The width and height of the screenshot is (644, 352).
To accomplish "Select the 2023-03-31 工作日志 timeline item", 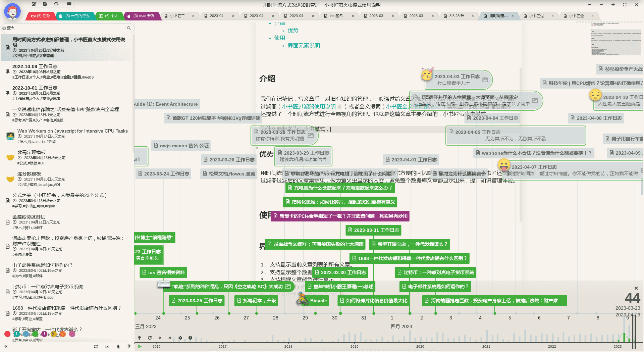I will (x=373, y=230).
